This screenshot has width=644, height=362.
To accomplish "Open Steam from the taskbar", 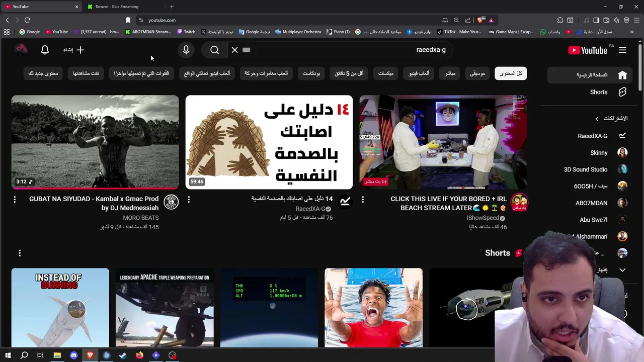I will coord(123,355).
